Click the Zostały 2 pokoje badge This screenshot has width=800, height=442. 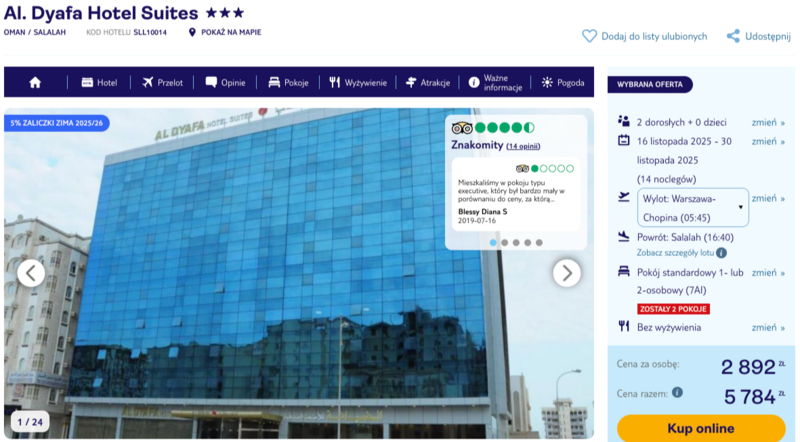(673, 309)
